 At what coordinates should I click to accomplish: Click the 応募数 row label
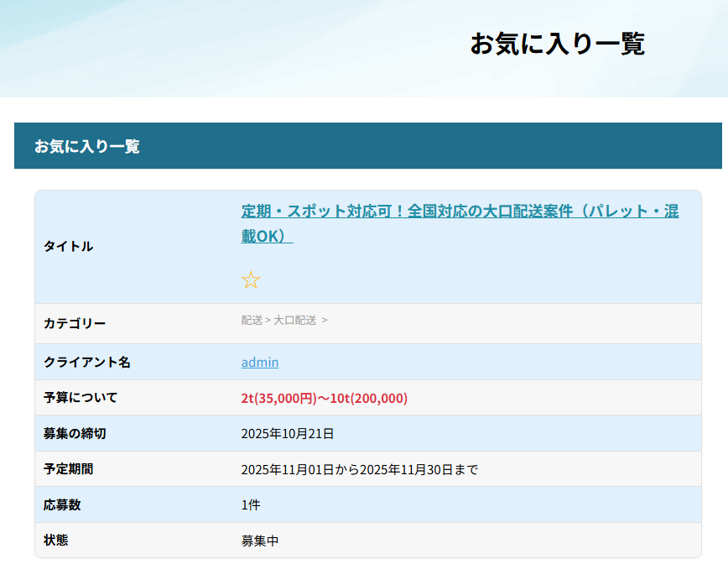point(62,505)
